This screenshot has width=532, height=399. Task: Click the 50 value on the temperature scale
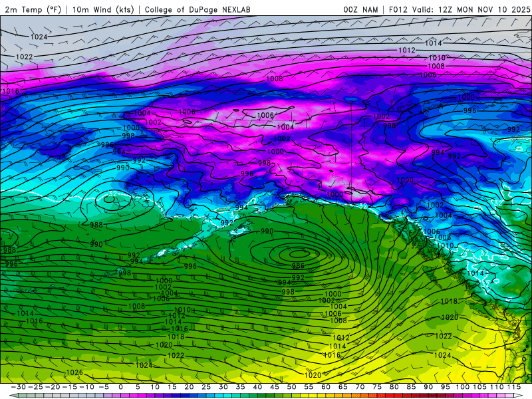(x=291, y=387)
